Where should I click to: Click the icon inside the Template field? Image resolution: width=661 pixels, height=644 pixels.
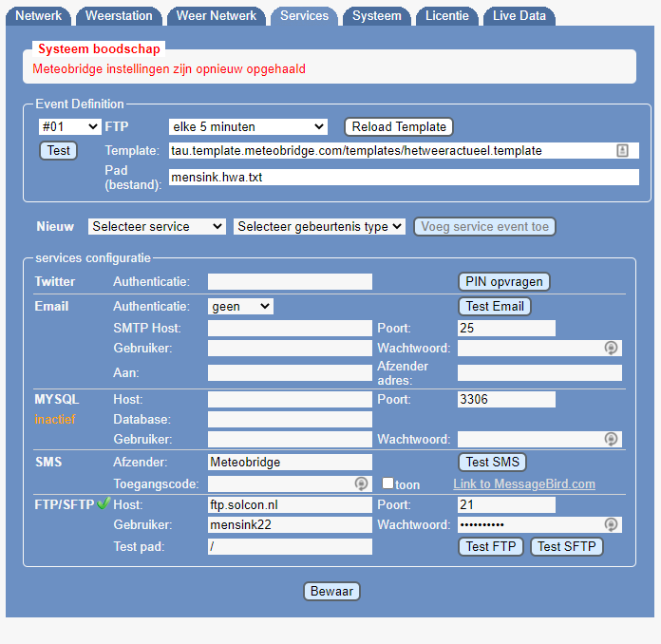pyautogui.click(x=623, y=150)
